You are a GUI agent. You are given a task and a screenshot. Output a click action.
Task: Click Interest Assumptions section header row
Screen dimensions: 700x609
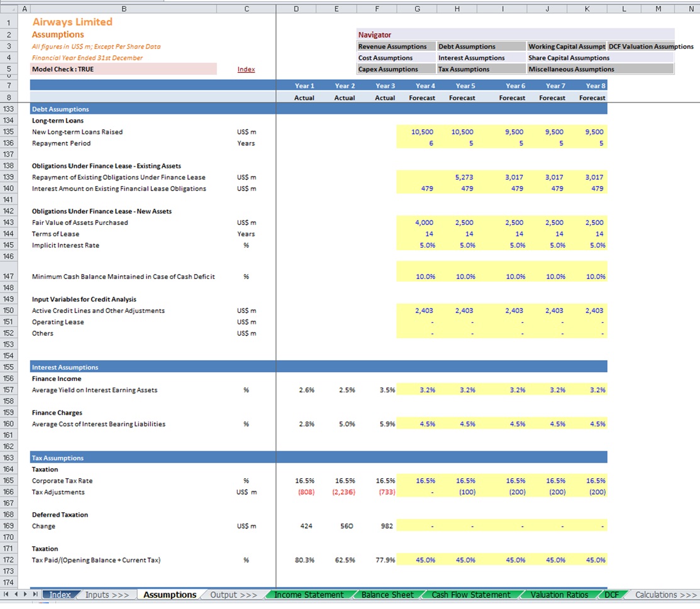coord(319,367)
